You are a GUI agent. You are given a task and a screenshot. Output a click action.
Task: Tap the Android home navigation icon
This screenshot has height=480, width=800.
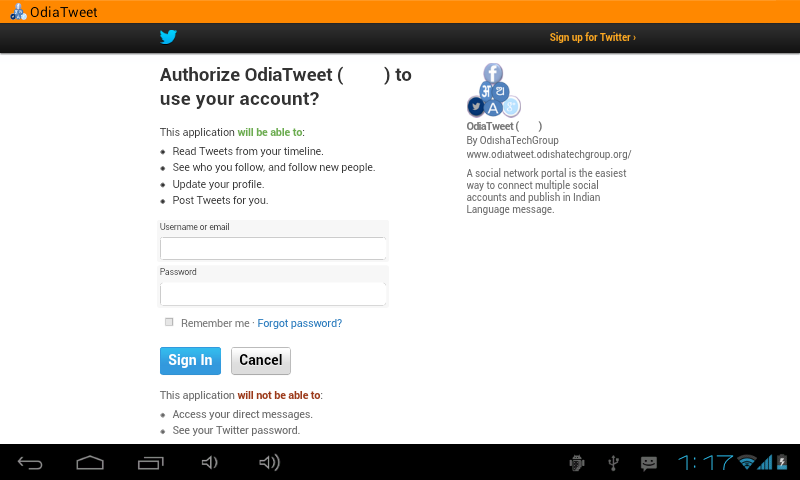coord(90,463)
